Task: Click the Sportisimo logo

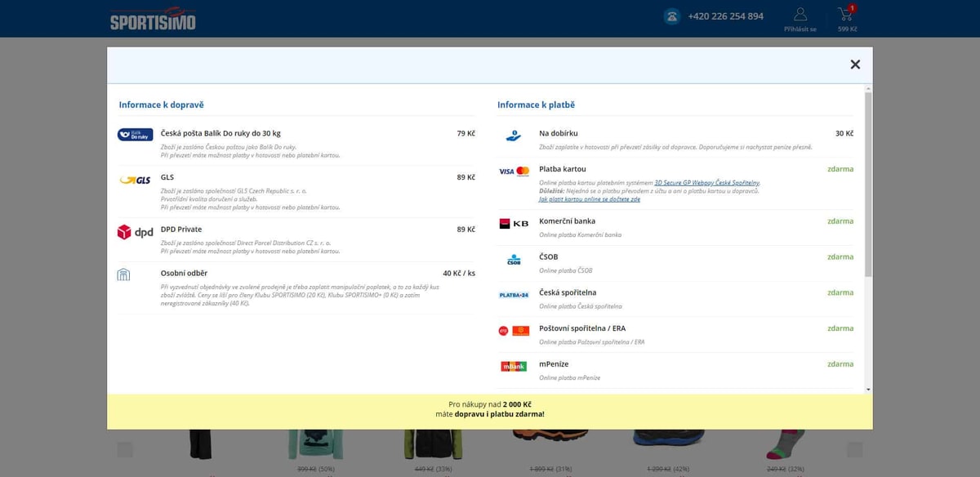Action: pyautogui.click(x=153, y=18)
